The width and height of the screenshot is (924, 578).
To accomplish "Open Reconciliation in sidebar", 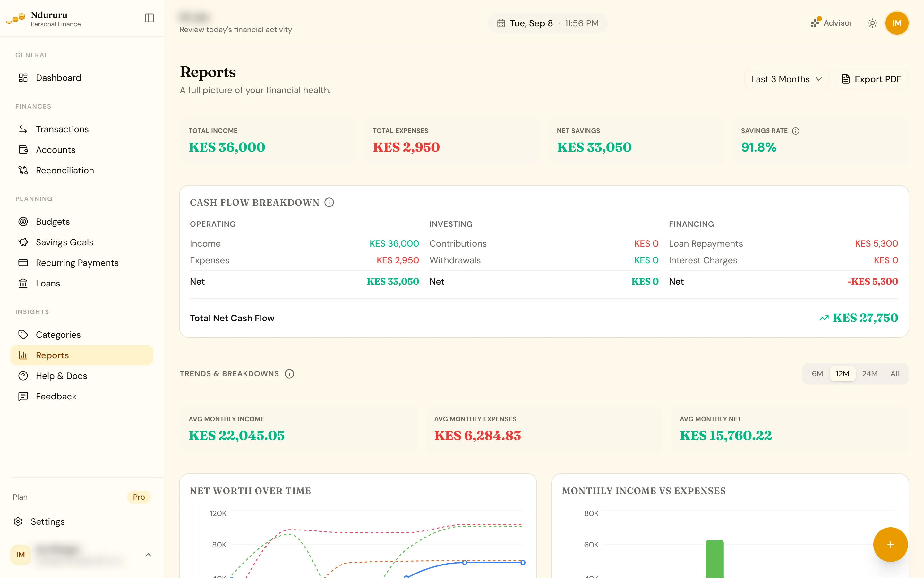I will [x=82, y=171].
